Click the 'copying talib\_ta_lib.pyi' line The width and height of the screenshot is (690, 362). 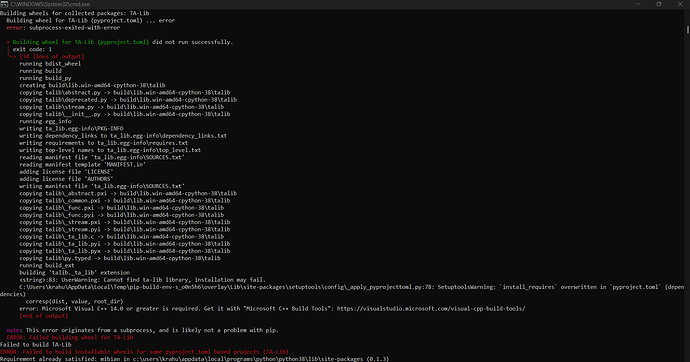click(125, 244)
